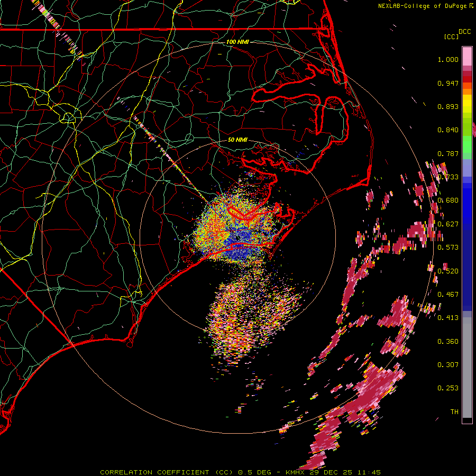Pick the orange swatch on the color bar

click(467, 91)
